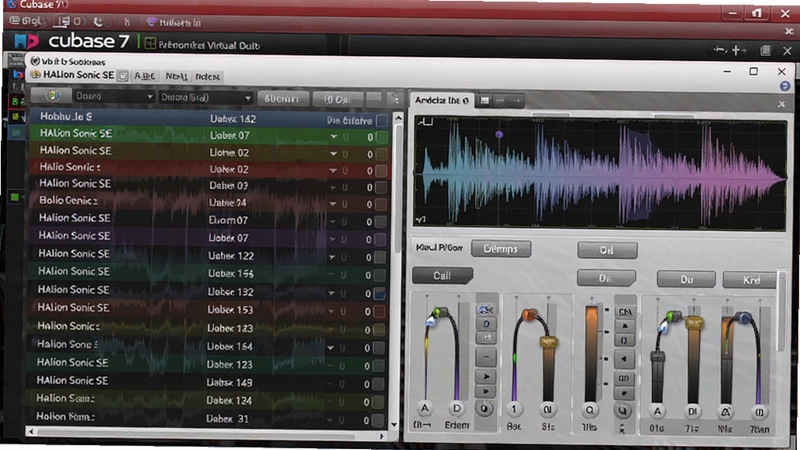The width and height of the screenshot is (800, 450).
Task: Click the up-pointing arrow in second control column
Action: pyautogui.click(x=624, y=326)
